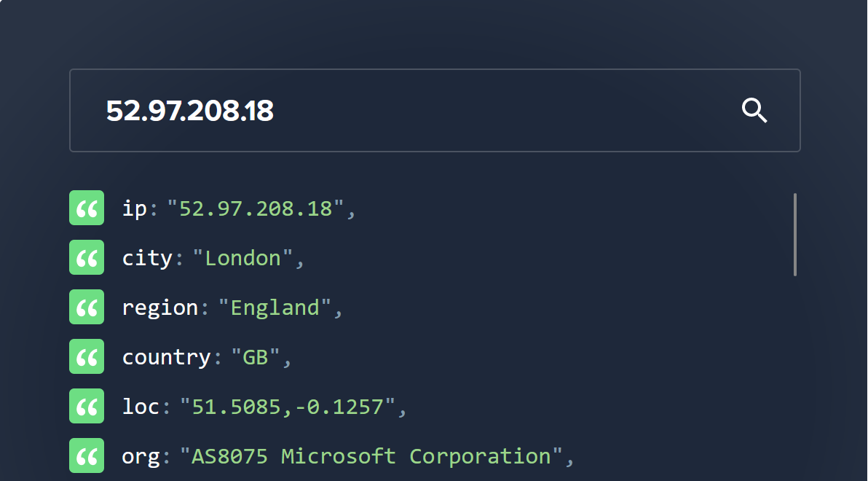Click the magnifier to run the IP lookup
The height and width of the screenshot is (481, 868).
(x=754, y=110)
